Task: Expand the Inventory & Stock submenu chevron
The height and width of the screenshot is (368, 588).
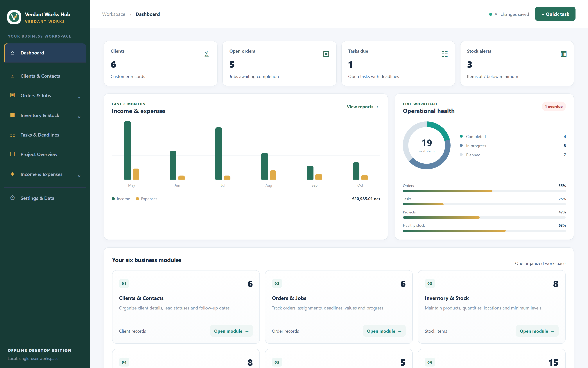Action: tap(79, 117)
